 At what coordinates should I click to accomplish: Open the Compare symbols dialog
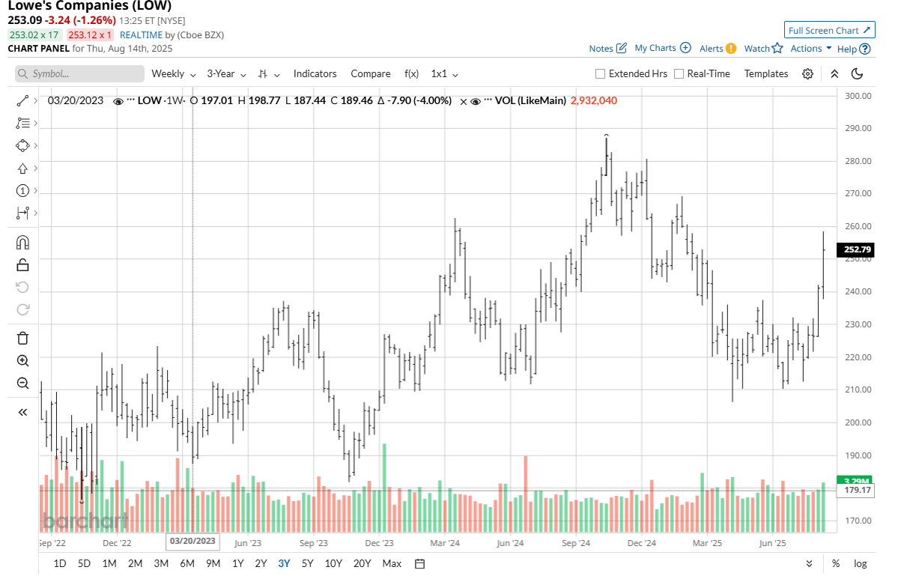371,73
